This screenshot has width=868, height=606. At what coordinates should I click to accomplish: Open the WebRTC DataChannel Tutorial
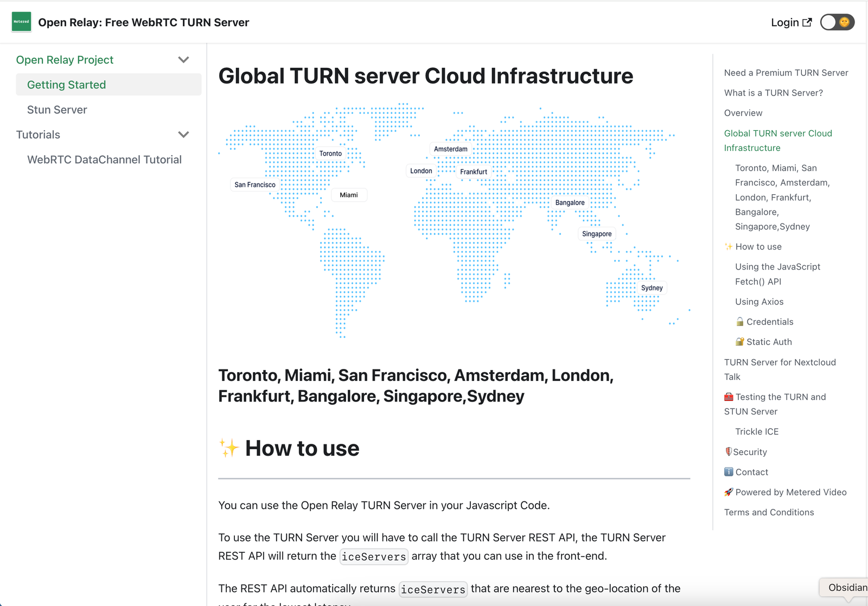click(x=104, y=160)
